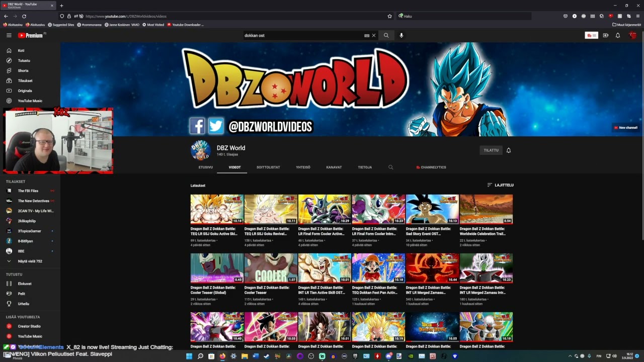Open Sad Story Event OST video thumbnail

[432, 209]
